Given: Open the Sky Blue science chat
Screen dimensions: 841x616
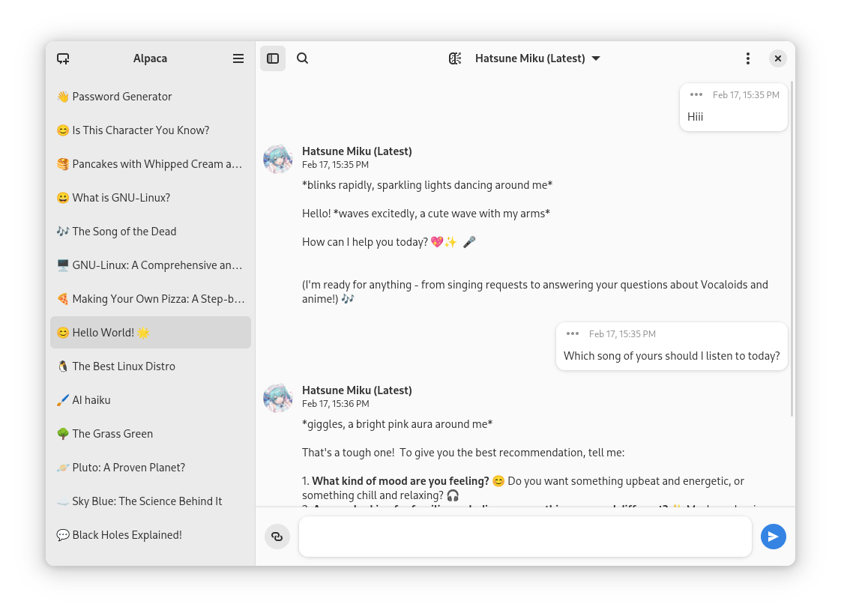Looking at the screenshot, I should pyautogui.click(x=151, y=501).
